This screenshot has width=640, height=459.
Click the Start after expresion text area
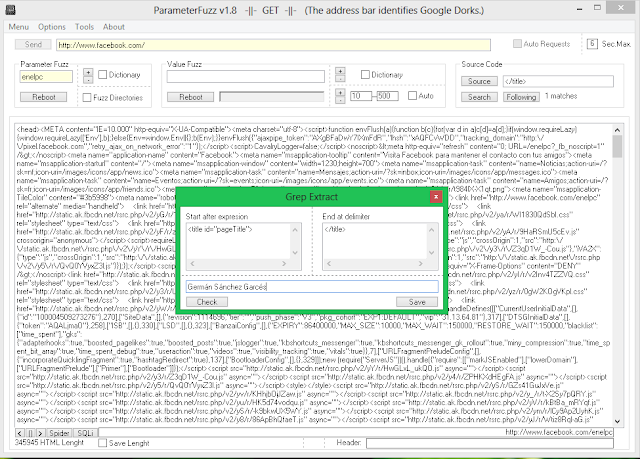[x=239, y=241]
